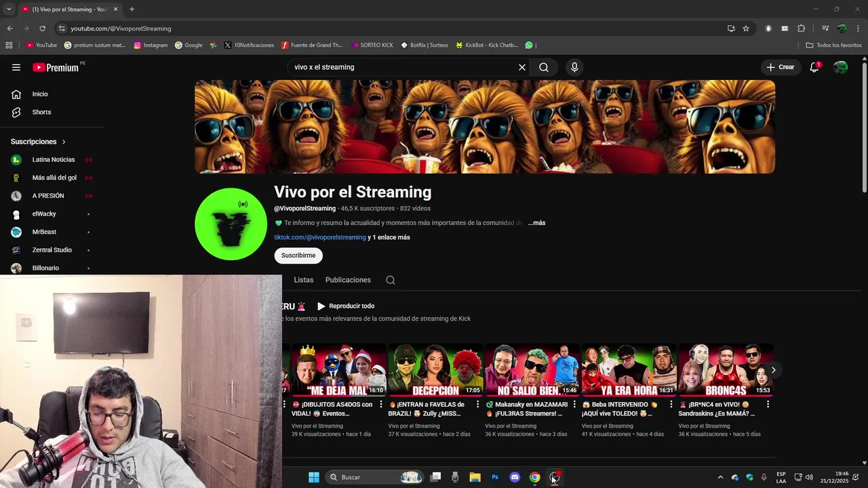Open Todos los favoritos bookmarks folder

coord(834,45)
